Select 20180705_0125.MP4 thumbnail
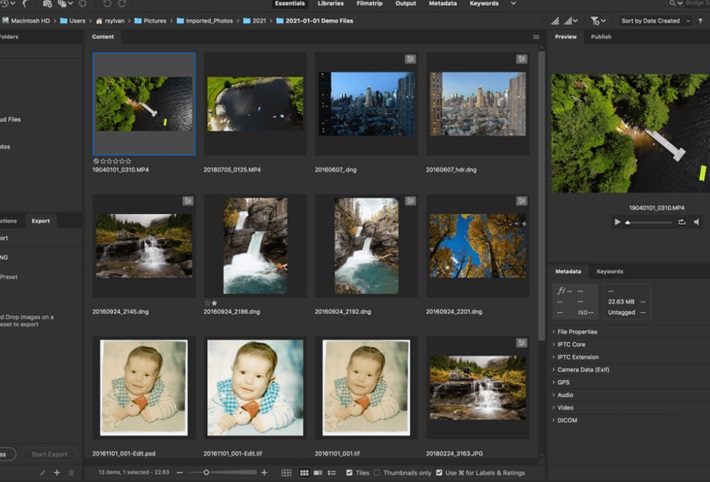 tap(255, 104)
